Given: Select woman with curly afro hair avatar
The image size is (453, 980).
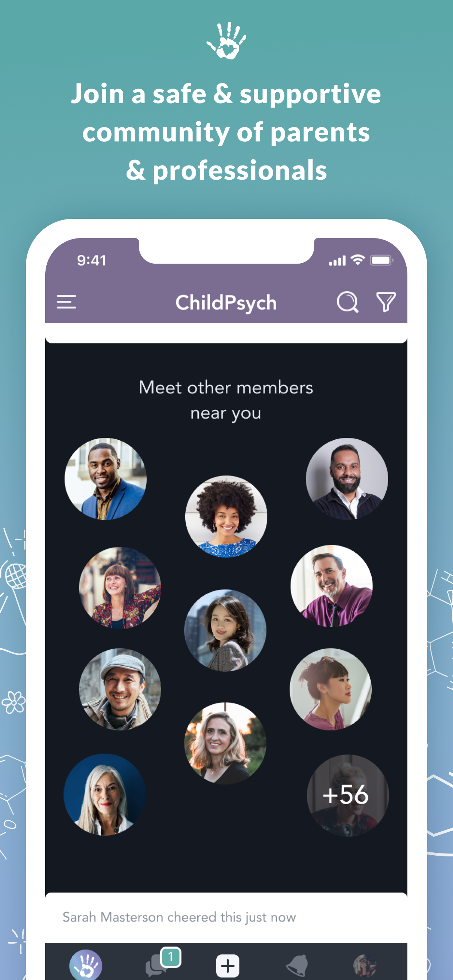Looking at the screenshot, I should (x=226, y=516).
